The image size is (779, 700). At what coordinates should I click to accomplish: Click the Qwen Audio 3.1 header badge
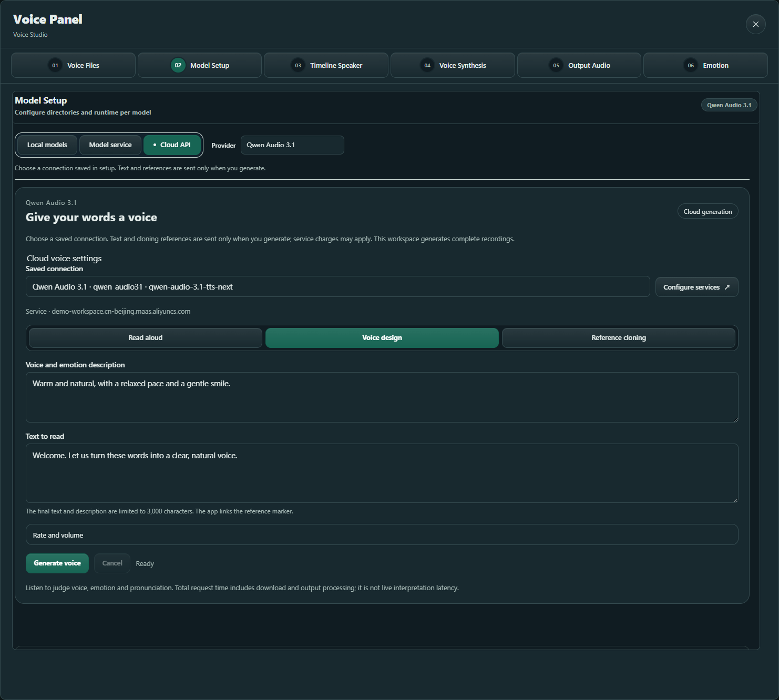coord(729,105)
